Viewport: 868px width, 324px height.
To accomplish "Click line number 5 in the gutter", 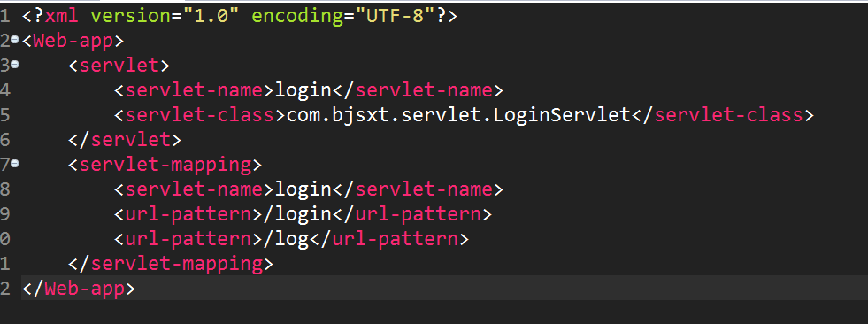I will point(5,115).
